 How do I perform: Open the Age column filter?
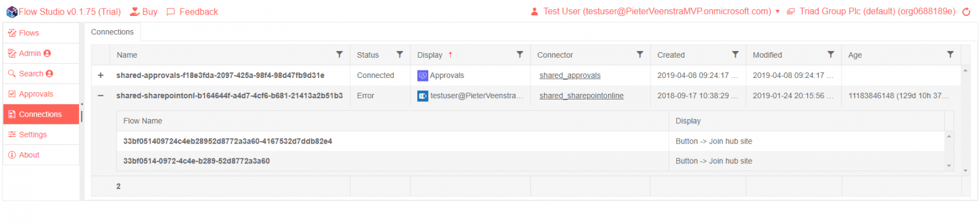pyautogui.click(x=951, y=55)
